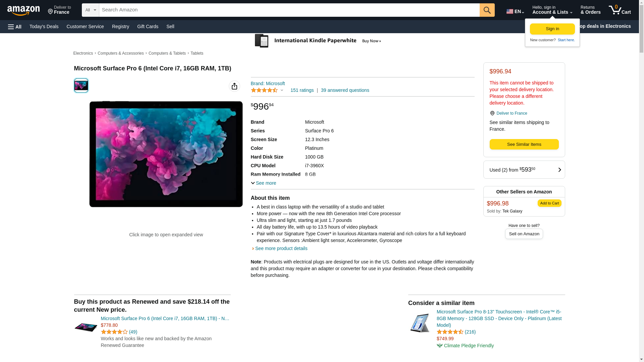
Task: Click the yellow Sign in button
Action: pyautogui.click(x=552, y=29)
